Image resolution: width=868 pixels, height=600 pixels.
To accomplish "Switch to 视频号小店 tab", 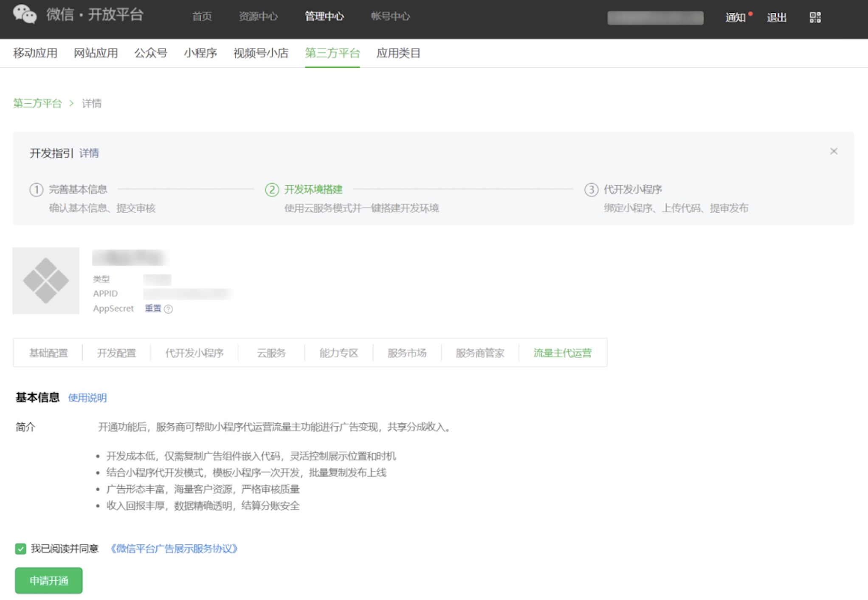I will 261,53.
